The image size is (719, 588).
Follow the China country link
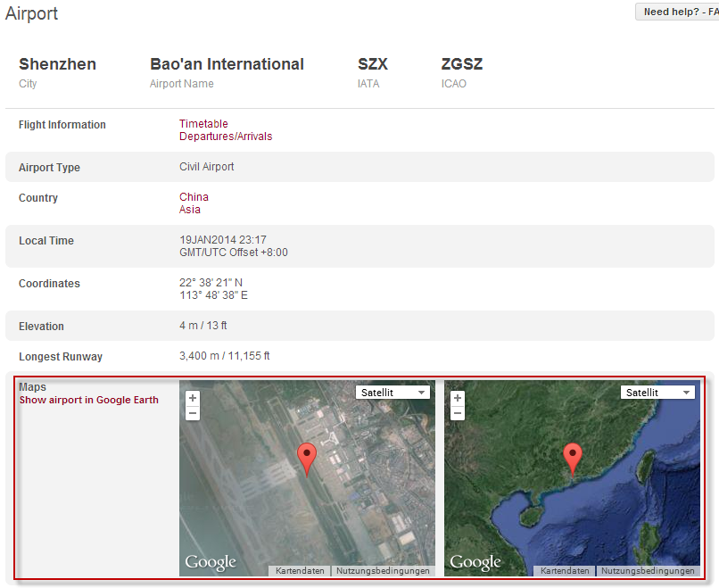pos(194,197)
